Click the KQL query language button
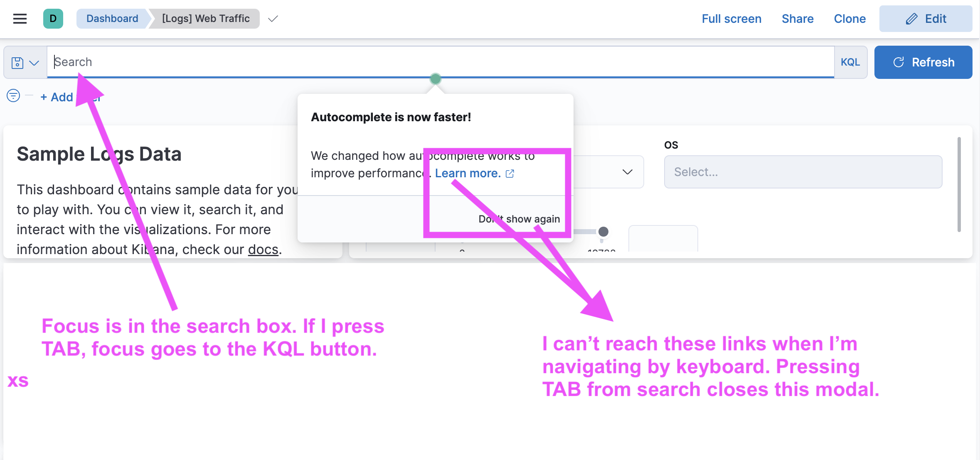Image resolution: width=980 pixels, height=460 pixels. (850, 62)
